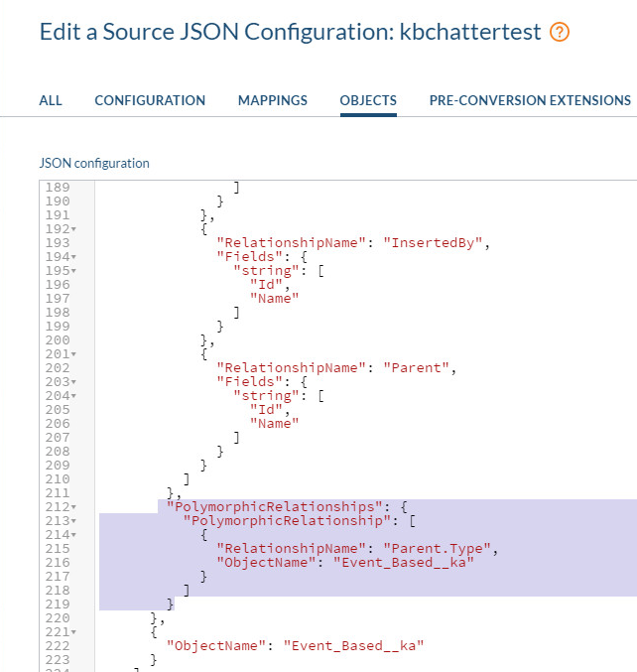637x672 pixels.
Task: Click the "string" key on line 204
Action: [x=266, y=396]
